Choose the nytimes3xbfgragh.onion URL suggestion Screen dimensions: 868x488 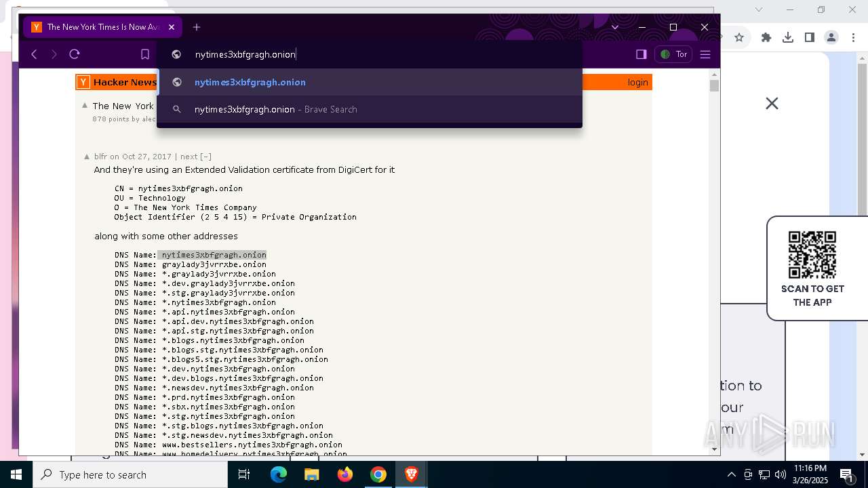pyautogui.click(x=370, y=82)
